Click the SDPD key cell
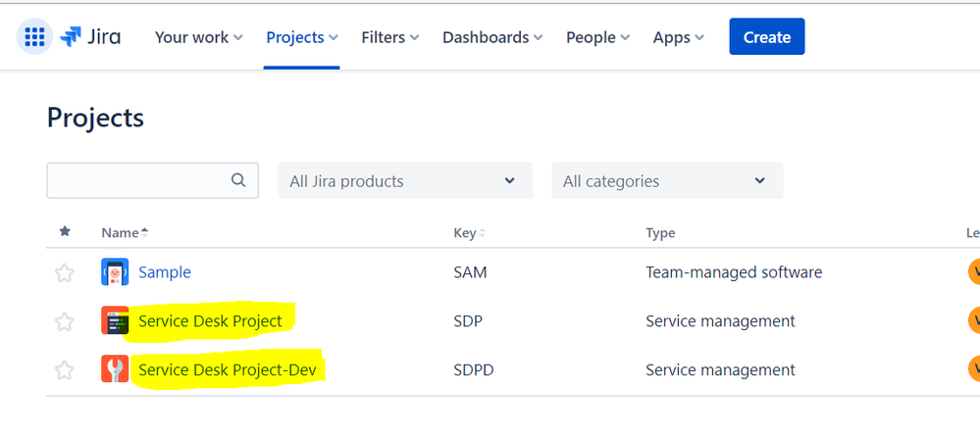The image size is (980, 438). point(474,369)
